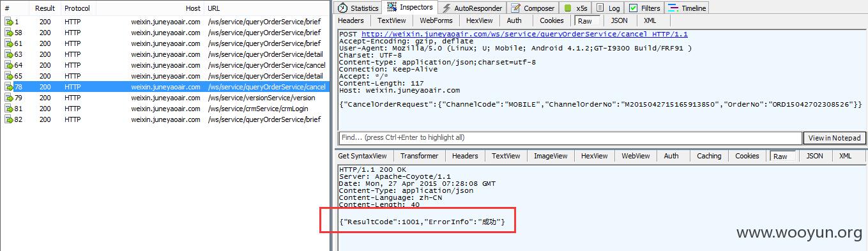Open the Composer tab

[x=532, y=8]
